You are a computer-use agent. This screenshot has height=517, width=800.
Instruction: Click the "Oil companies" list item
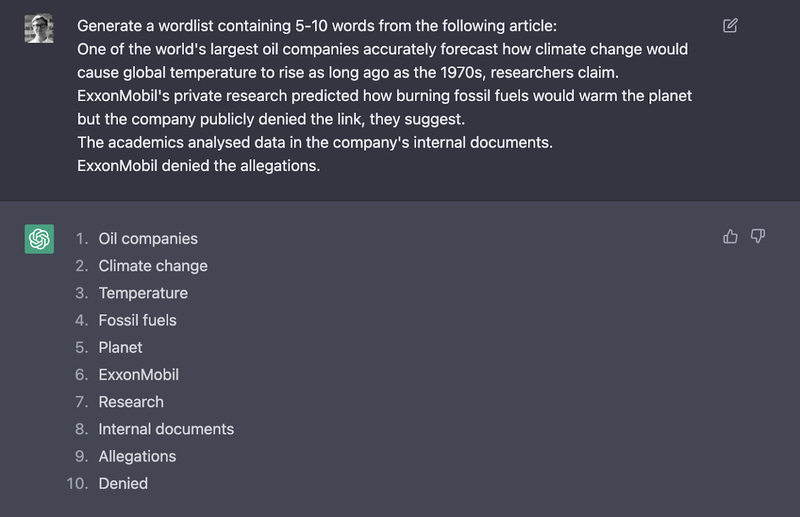(148, 239)
